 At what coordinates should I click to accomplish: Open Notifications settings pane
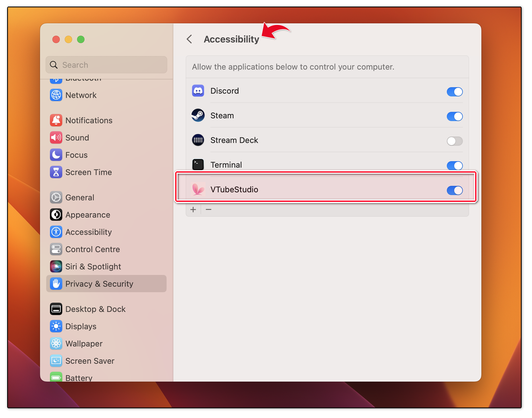106,120
